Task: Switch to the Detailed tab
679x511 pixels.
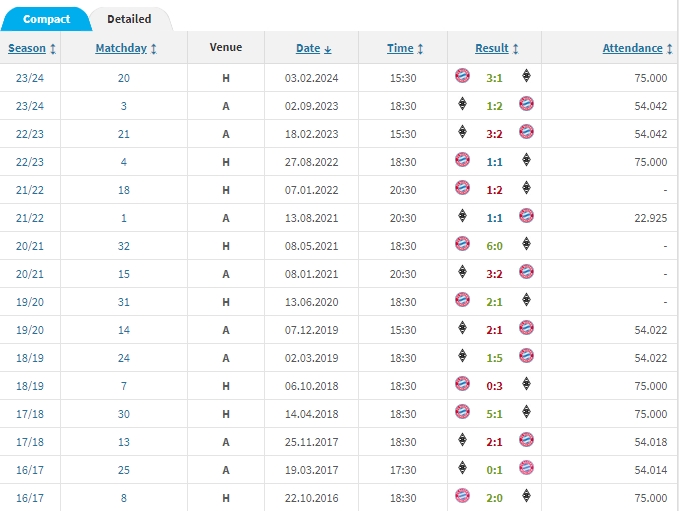Action: (x=129, y=19)
